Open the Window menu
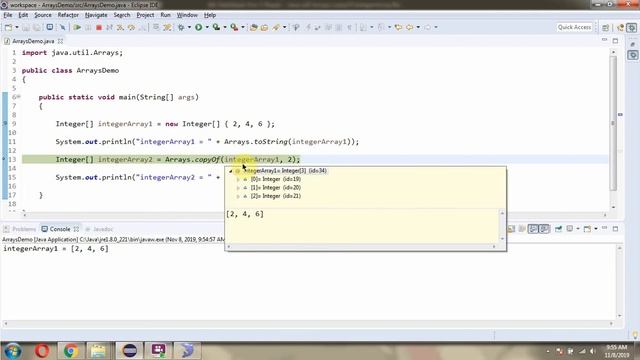The image size is (640, 360). (187, 15)
